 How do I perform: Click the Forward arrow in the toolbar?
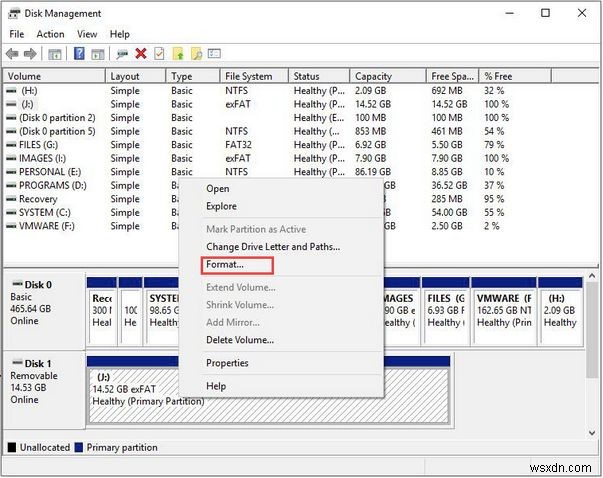point(30,54)
